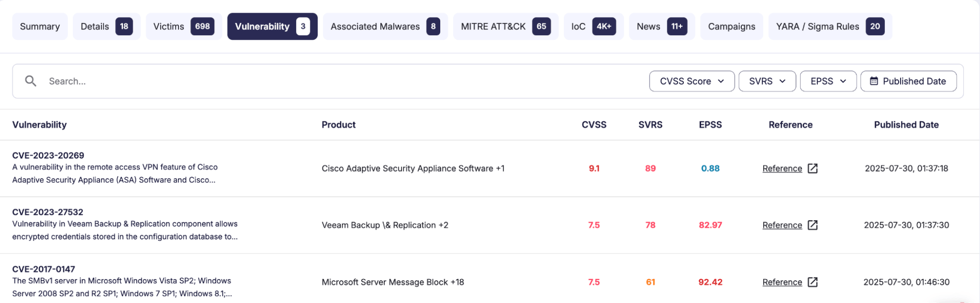This screenshot has width=980, height=303.
Task: Click EPSS value 82.97
Action: coord(710,225)
